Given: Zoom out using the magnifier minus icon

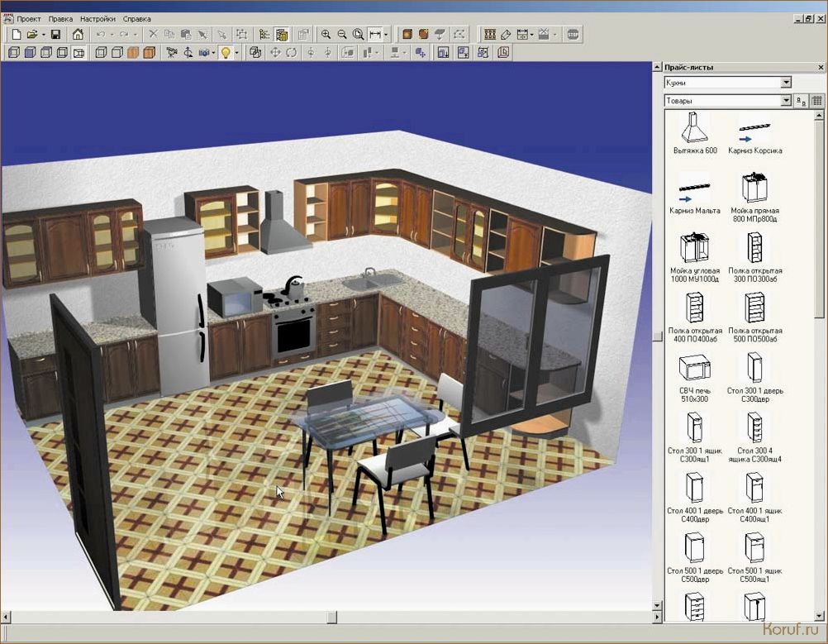Looking at the screenshot, I should click(x=342, y=35).
